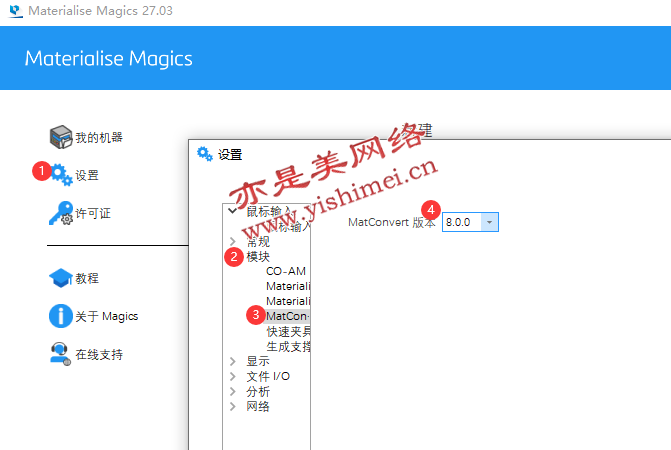Select 模块 in the settings tree
The image size is (671, 450).
(x=258, y=257)
